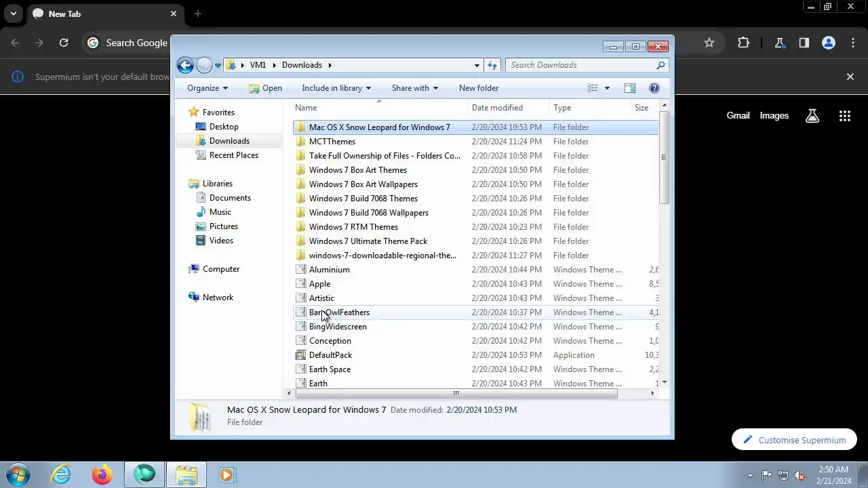Open Chrome Labs flask icon in toolbar
Image resolution: width=868 pixels, height=488 pixels.
coord(779,43)
